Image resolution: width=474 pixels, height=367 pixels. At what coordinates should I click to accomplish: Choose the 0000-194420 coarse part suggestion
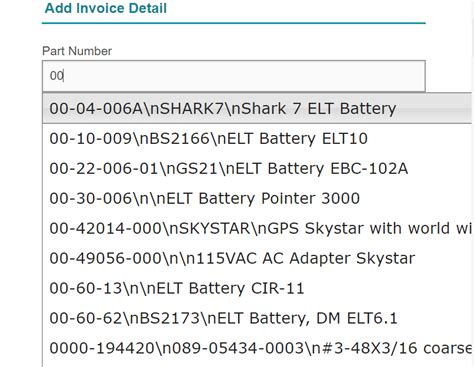pyautogui.click(x=258, y=348)
